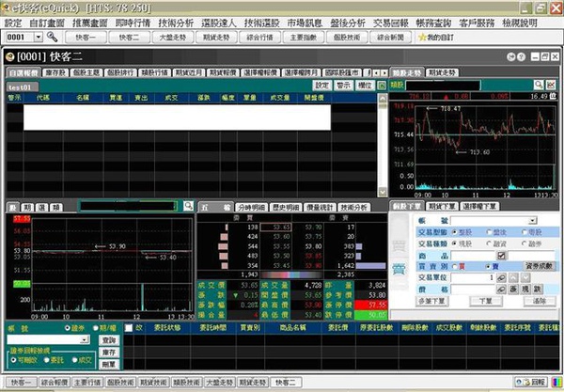Open the 設定 menu
Image resolution: width=564 pixels, height=392 pixels.
coord(13,23)
